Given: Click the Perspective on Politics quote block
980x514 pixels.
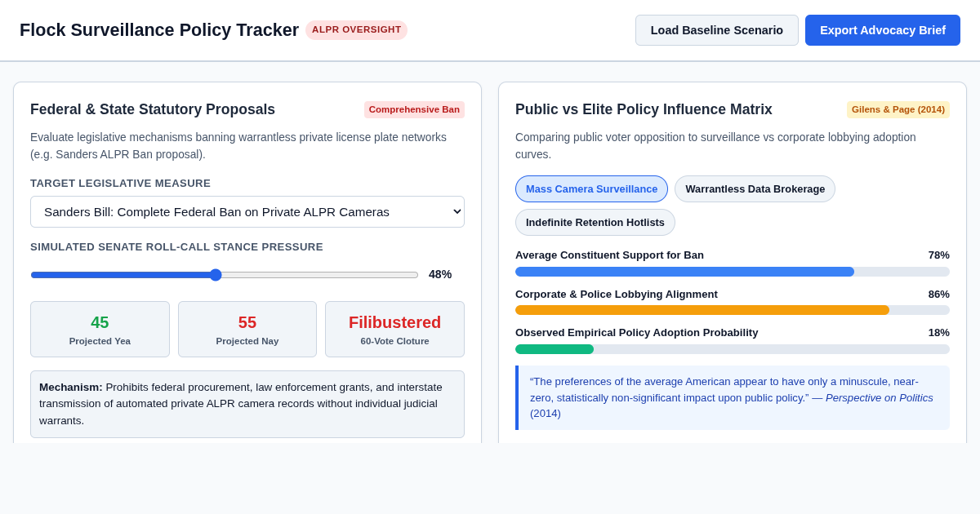Looking at the screenshot, I should 733,398.
